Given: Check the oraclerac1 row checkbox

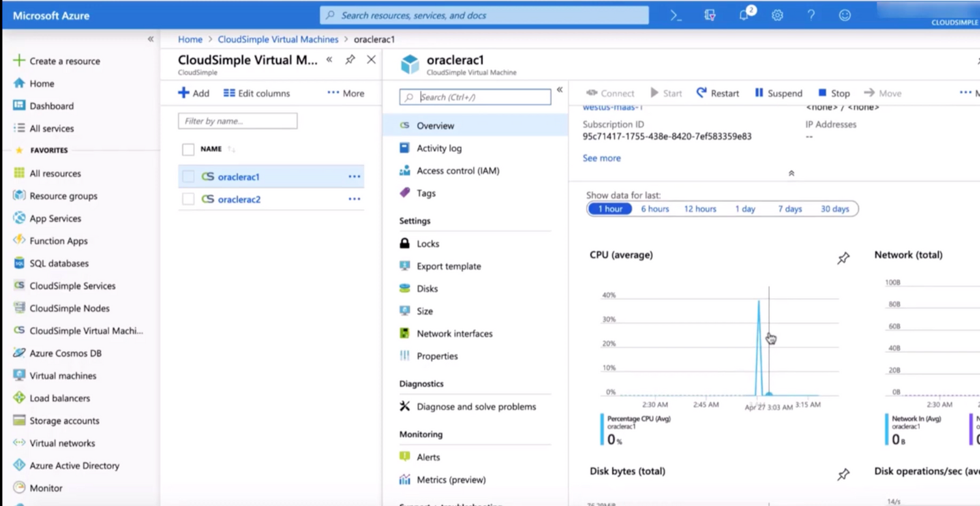Looking at the screenshot, I should coord(188,176).
